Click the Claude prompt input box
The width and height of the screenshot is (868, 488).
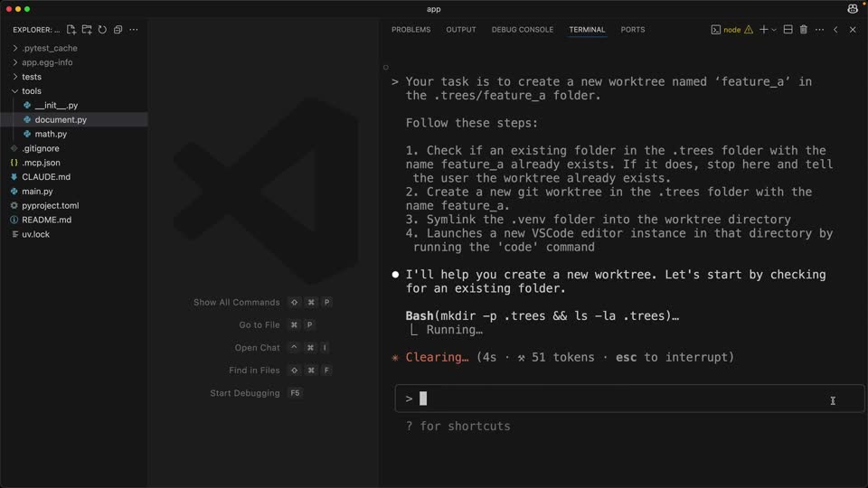(x=629, y=399)
